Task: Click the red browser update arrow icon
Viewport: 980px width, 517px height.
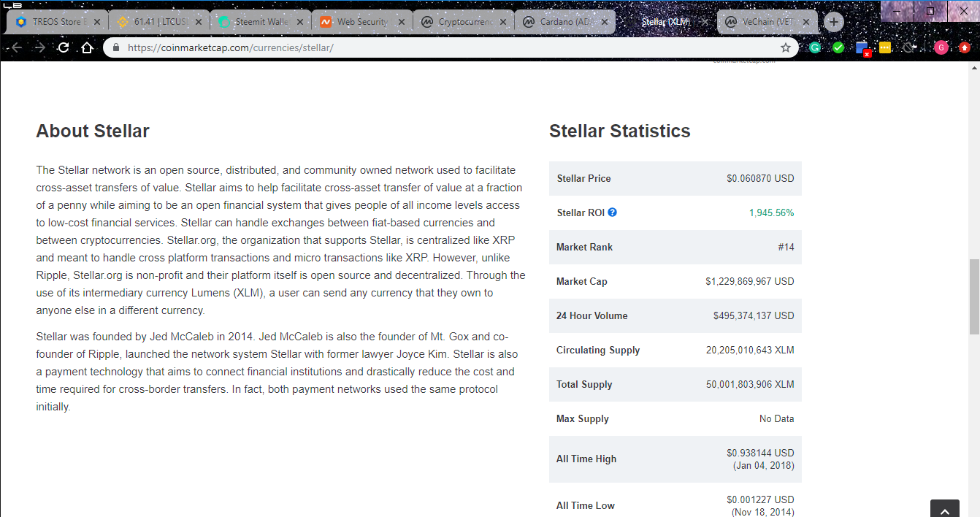Action: [964, 47]
